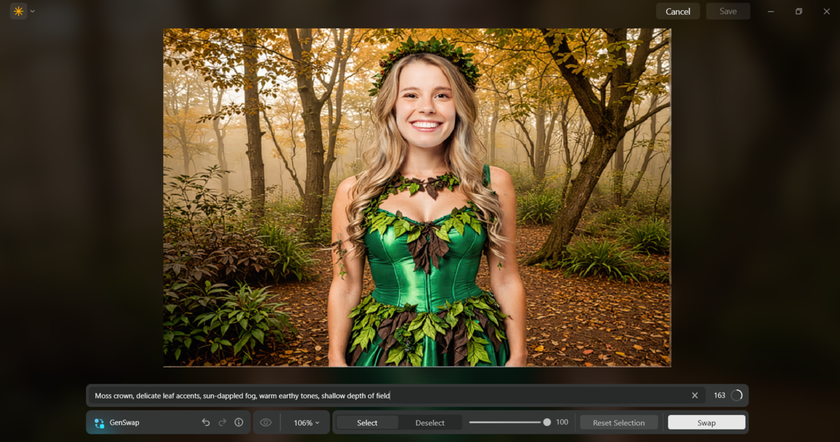Switch to Deselect mode

click(430, 423)
